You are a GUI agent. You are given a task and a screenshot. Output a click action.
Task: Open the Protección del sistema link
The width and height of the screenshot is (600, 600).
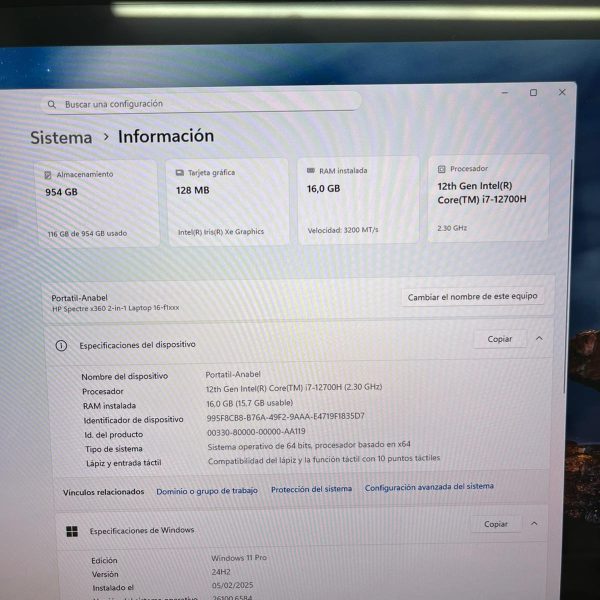tap(311, 489)
